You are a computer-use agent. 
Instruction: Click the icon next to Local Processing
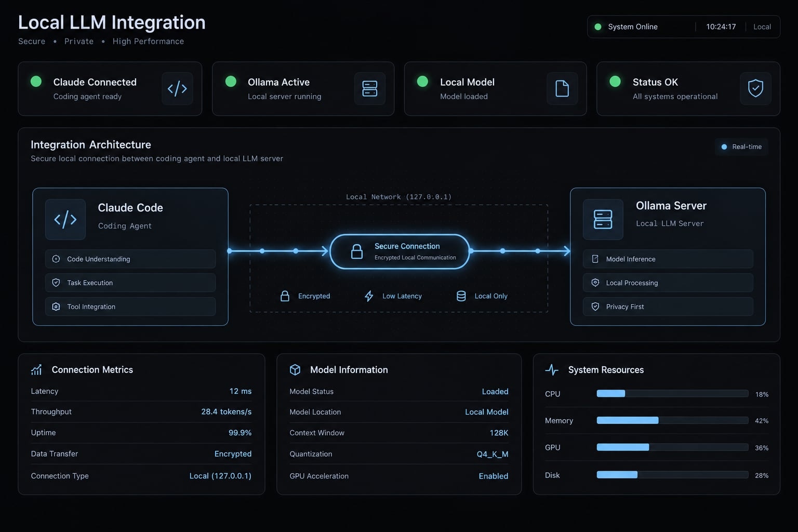pyautogui.click(x=595, y=283)
